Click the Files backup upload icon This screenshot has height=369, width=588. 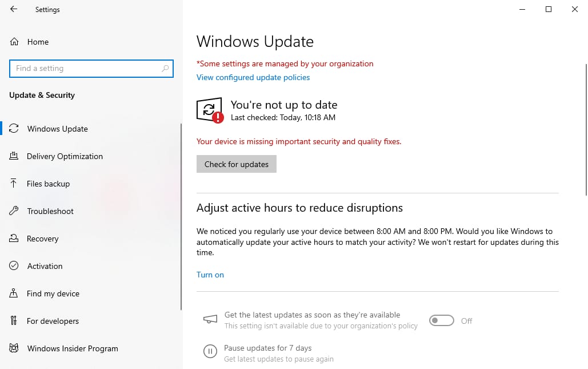(14, 184)
